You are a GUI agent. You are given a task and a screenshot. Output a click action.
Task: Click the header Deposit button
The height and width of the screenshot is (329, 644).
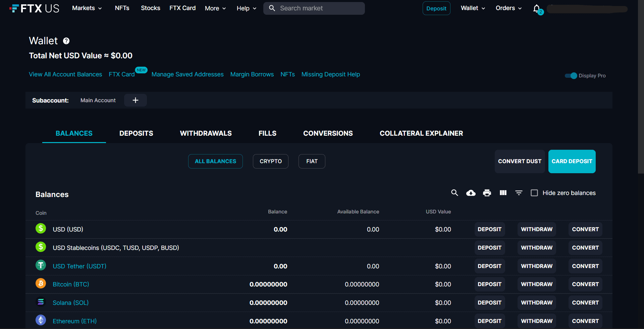tap(436, 8)
